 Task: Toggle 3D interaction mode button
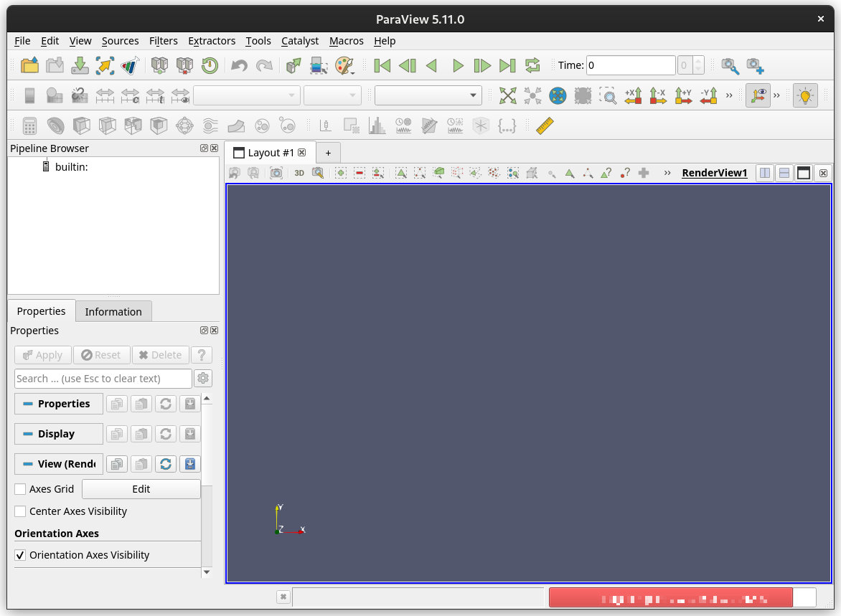pos(299,173)
